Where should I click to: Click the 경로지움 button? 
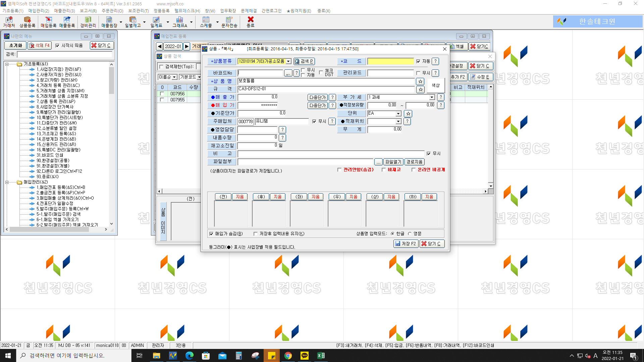[x=415, y=162]
